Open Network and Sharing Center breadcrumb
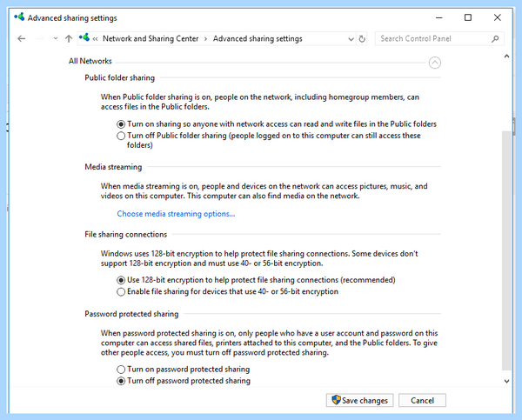Screen dimensions: 522x420 click(151, 39)
